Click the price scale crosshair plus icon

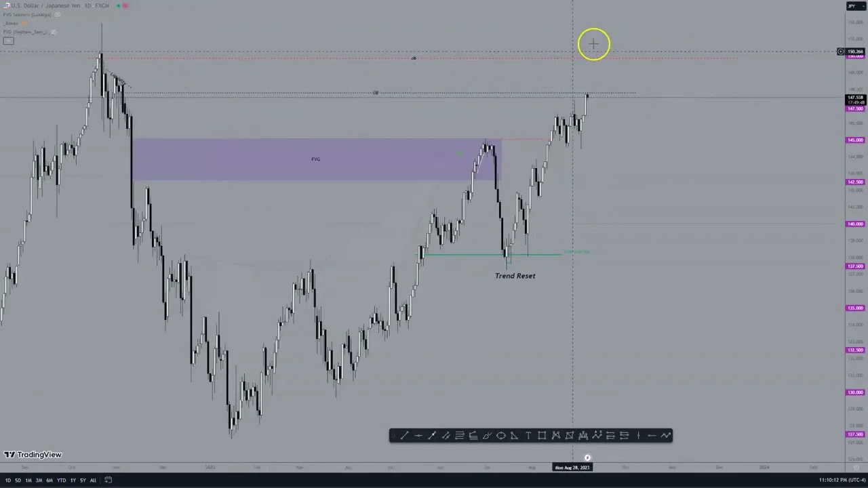[841, 52]
